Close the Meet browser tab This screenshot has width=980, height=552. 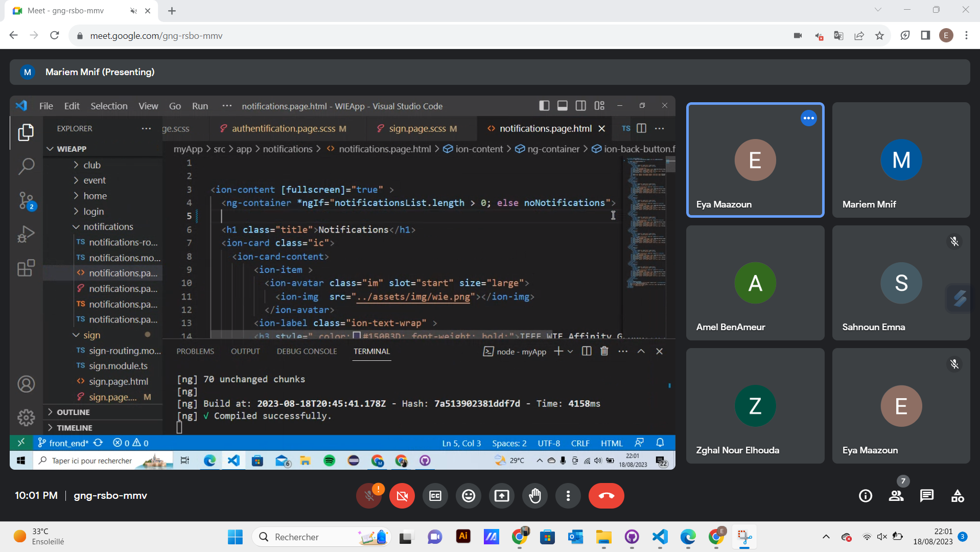click(148, 11)
